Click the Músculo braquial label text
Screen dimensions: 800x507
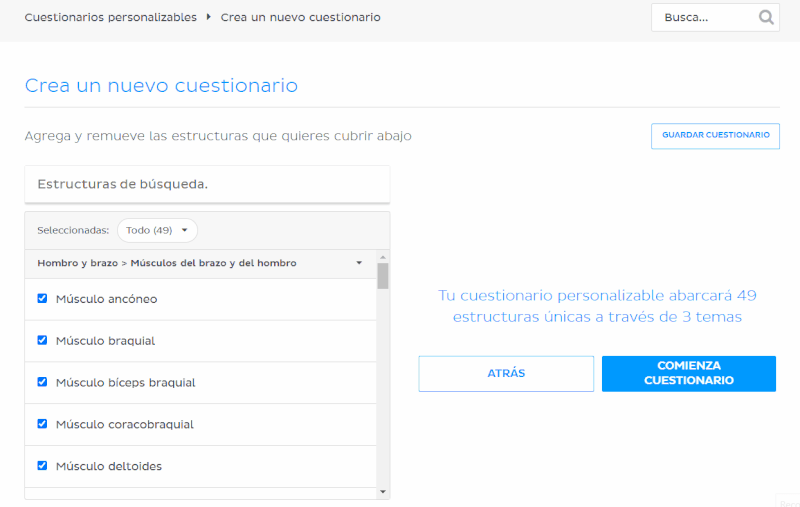pos(105,341)
